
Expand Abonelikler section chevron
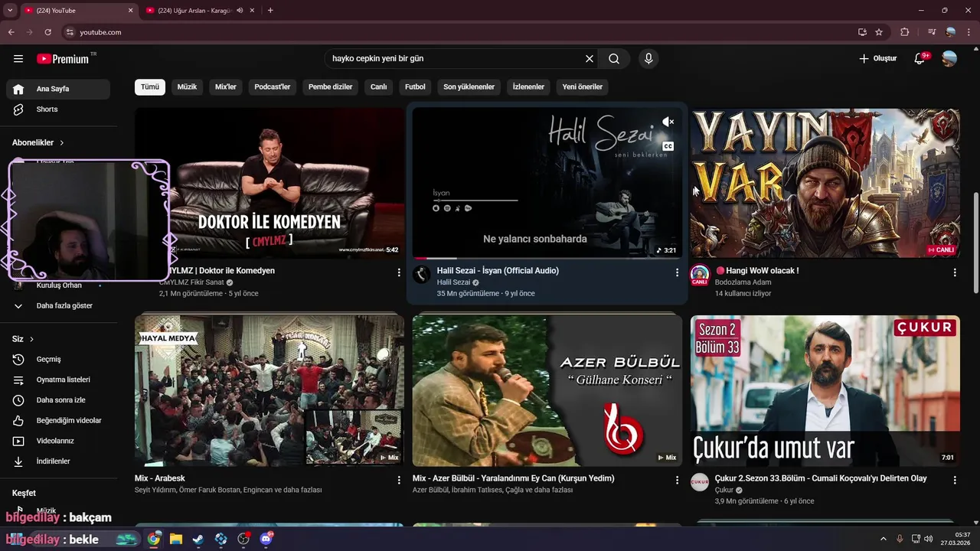coord(62,142)
